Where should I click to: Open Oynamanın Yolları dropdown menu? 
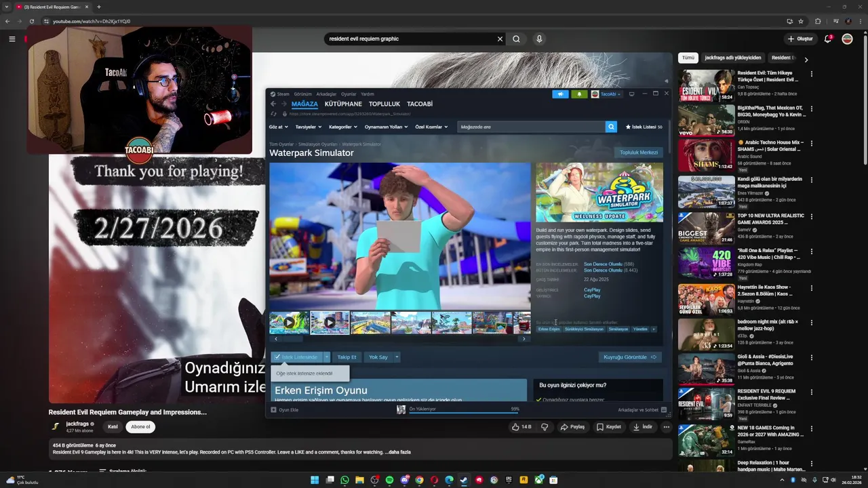click(387, 127)
